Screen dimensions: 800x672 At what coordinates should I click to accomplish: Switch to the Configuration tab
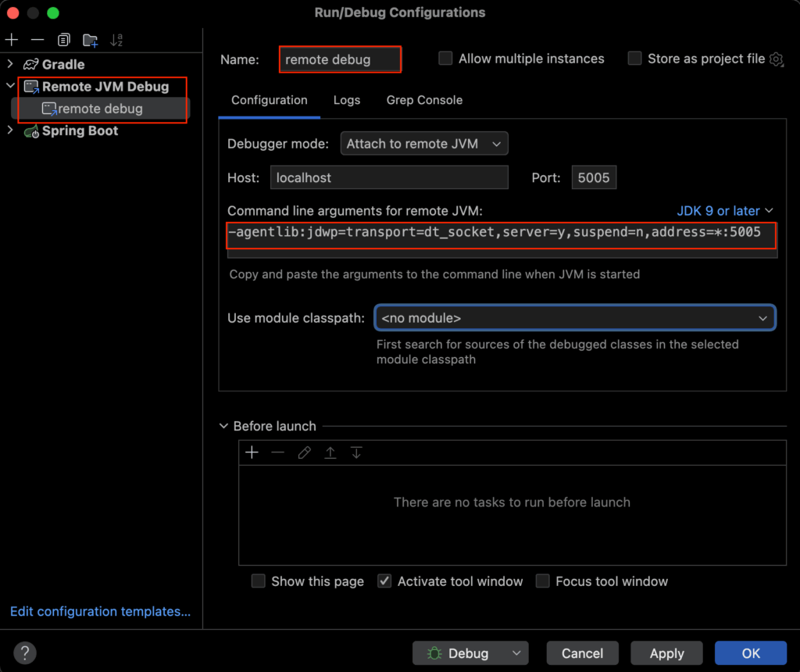point(270,100)
